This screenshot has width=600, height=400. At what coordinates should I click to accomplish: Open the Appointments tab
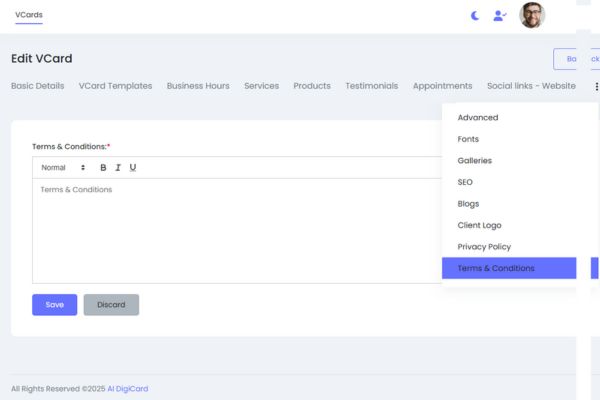coord(442,86)
